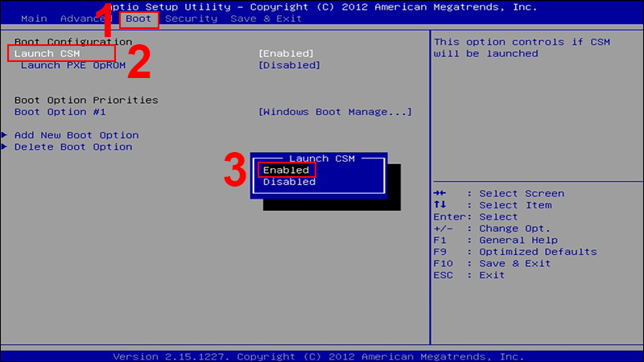Image resolution: width=644 pixels, height=362 pixels.
Task: Switch to the Main tab
Action: 33,18
